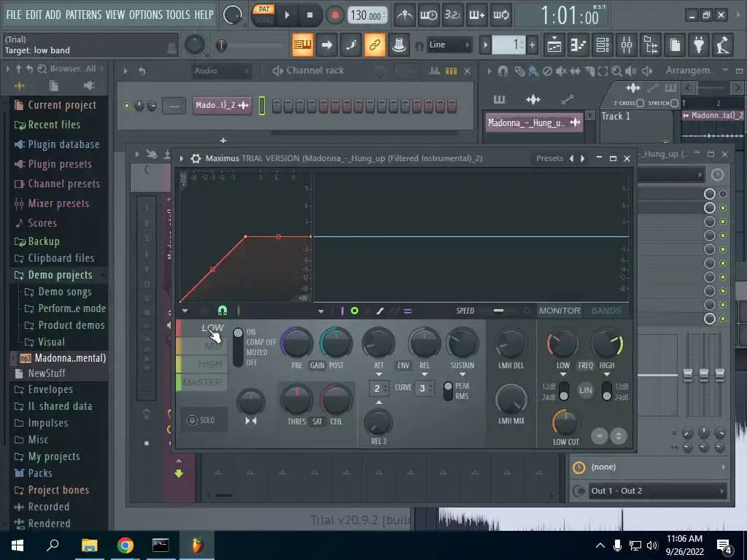The height and width of the screenshot is (560, 747).
Task: Click the magnet snap icon in Maximus
Action: point(222,311)
